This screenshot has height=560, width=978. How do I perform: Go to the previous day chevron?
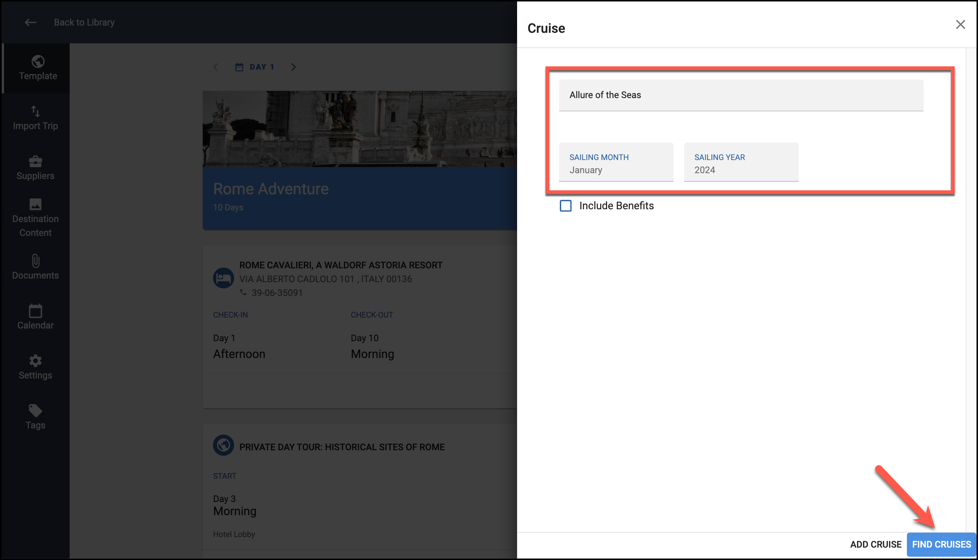coord(216,67)
